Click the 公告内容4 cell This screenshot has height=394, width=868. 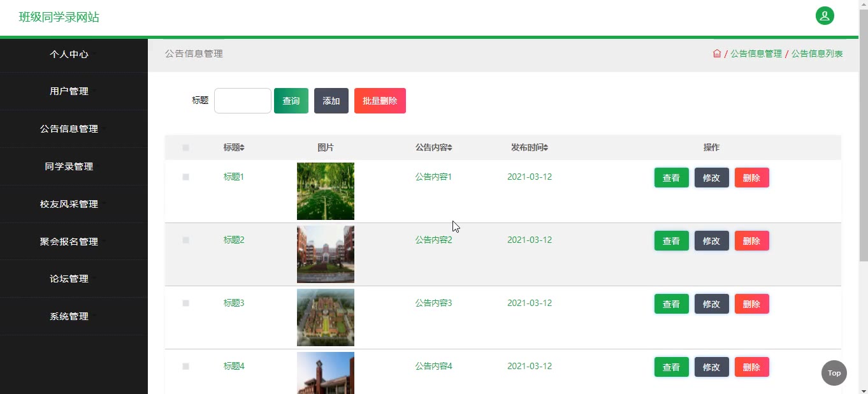tap(433, 367)
